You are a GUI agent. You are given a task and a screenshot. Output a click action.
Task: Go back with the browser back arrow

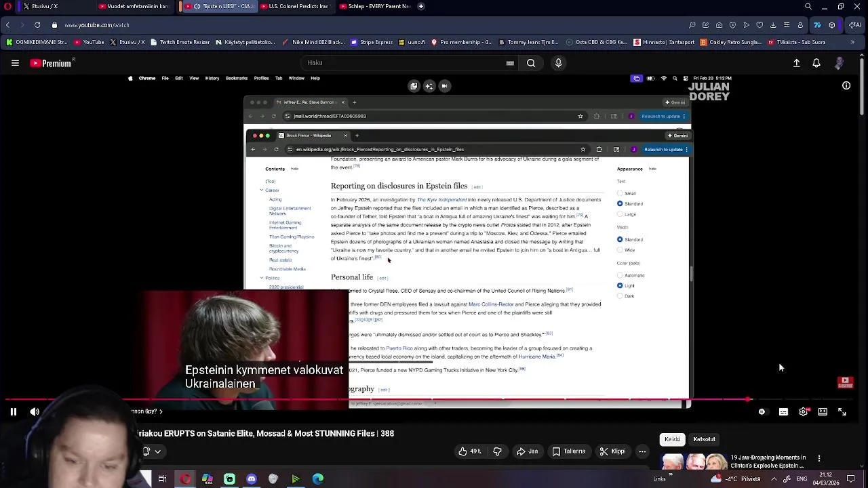7,25
